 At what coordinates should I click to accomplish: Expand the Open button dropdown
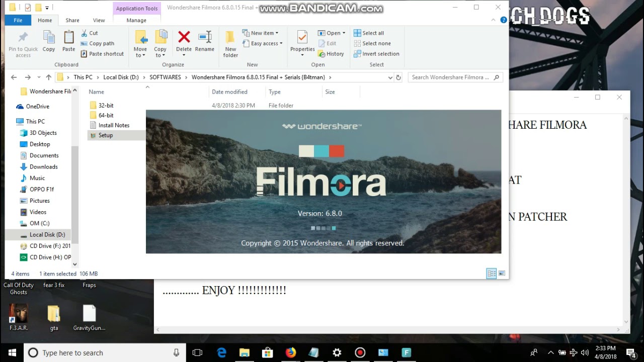(x=344, y=33)
